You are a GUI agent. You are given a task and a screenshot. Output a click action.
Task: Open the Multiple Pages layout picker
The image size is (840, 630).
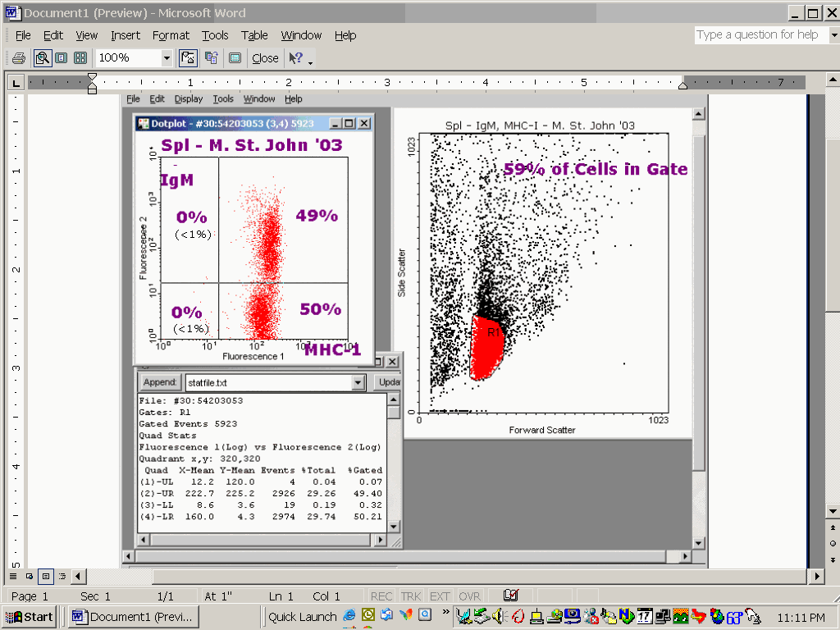pos(80,58)
